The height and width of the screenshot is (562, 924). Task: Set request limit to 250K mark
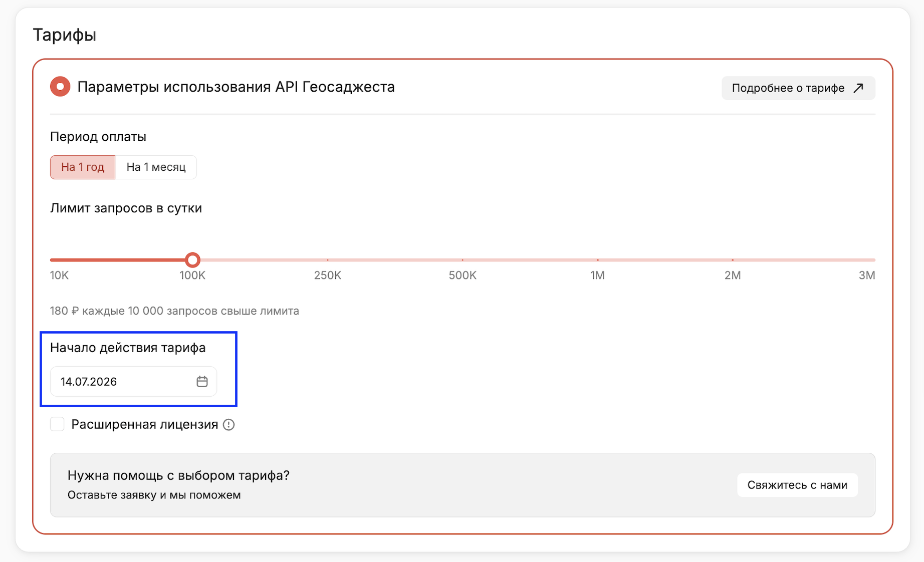pos(328,260)
